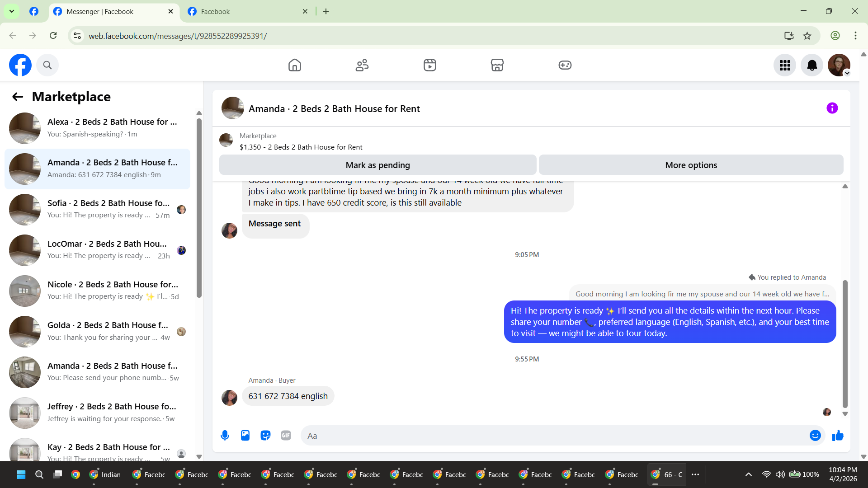Open Video (Reels) icon in top navigation
This screenshot has height=488, width=868.
click(x=430, y=65)
